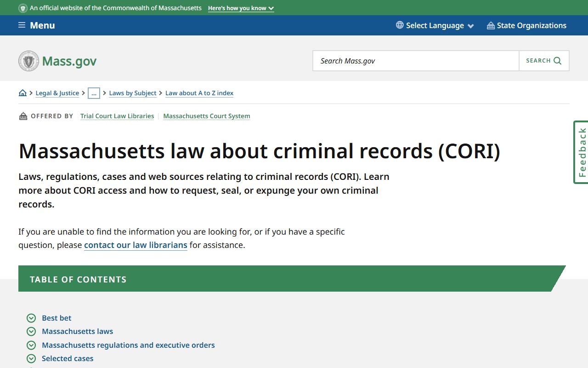Image resolution: width=588 pixels, height=368 pixels.
Task: Click the magnifying glass search icon
Action: click(x=558, y=61)
